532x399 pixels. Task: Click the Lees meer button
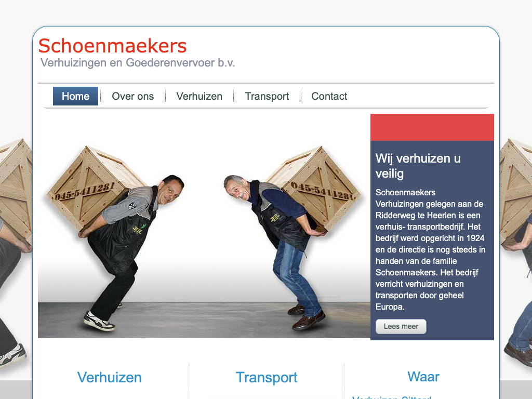[x=401, y=326]
